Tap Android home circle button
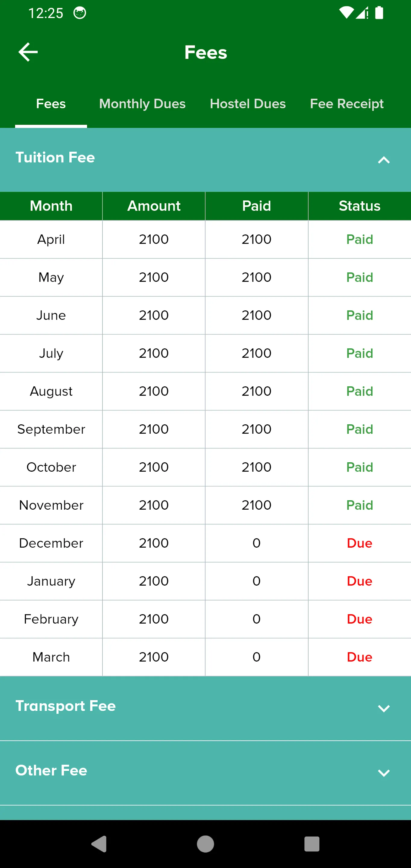 point(205,844)
